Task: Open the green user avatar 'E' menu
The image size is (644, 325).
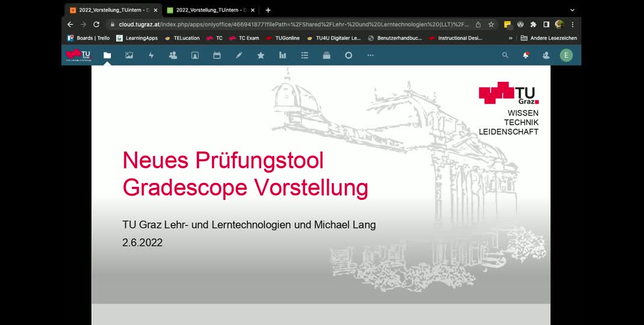Action: click(566, 55)
